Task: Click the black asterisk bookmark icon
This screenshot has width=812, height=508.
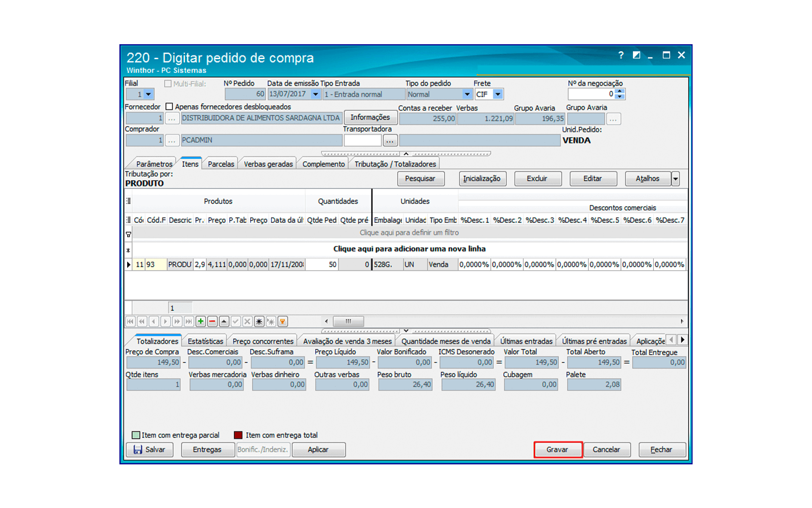Action: click(259, 322)
